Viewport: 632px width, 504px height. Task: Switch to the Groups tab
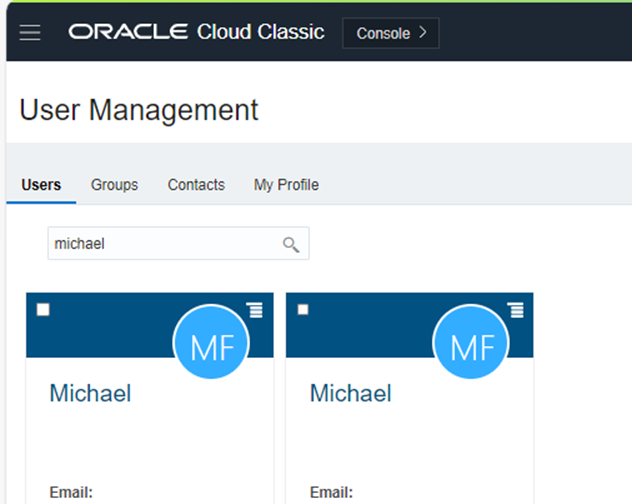pos(114,185)
